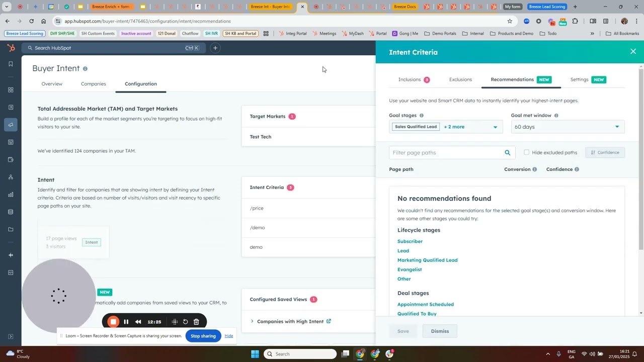Pause the Loom recording
The height and width of the screenshot is (362, 644).
(126, 322)
